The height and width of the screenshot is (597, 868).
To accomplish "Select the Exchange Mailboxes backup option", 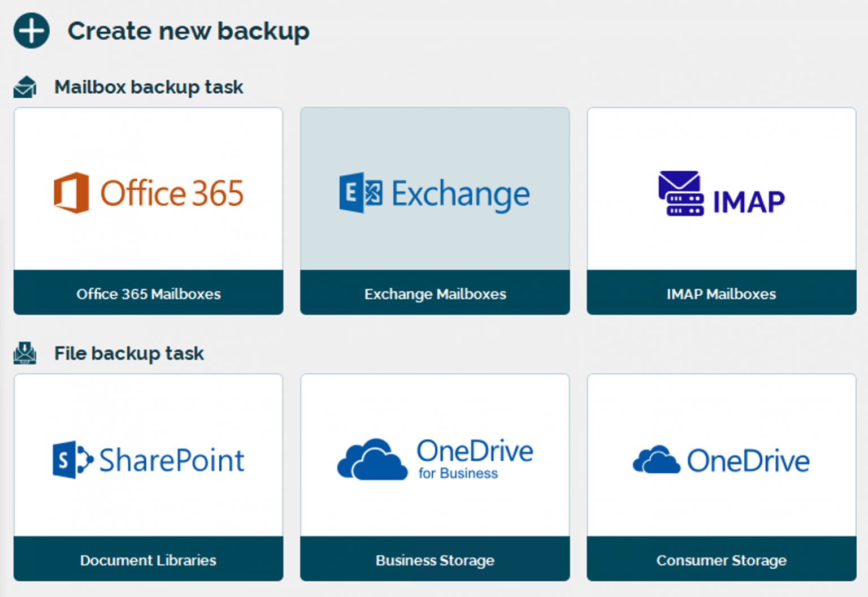I will click(x=435, y=293).
